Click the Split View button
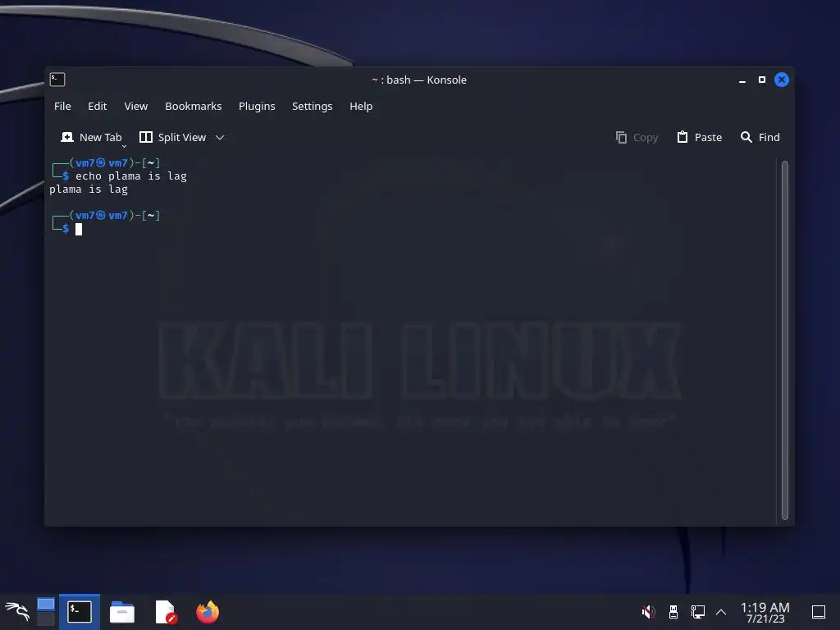The image size is (840, 630). pos(172,137)
